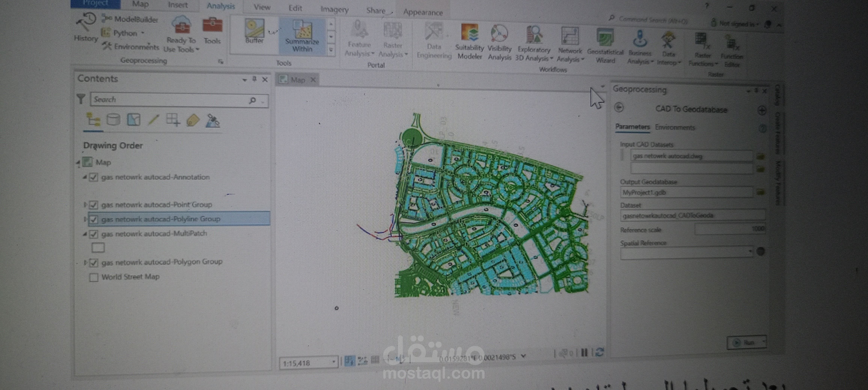Switch to the Environments tab in Geoprocessing
The image size is (868, 390).
click(675, 127)
